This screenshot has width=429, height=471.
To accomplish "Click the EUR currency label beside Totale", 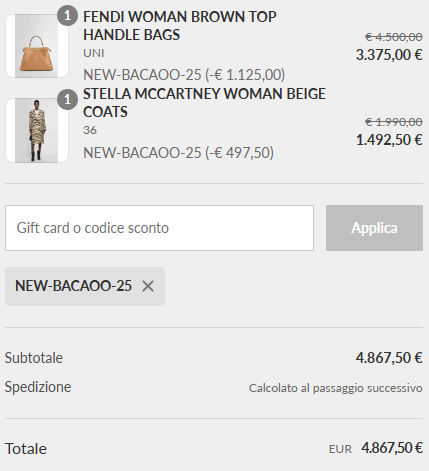I will click(340, 449).
